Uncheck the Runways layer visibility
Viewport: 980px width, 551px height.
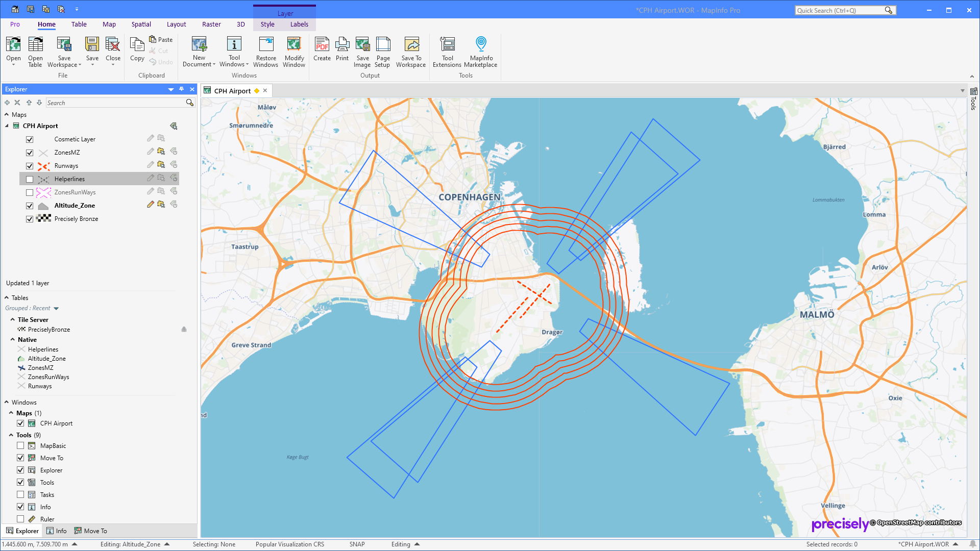point(30,165)
